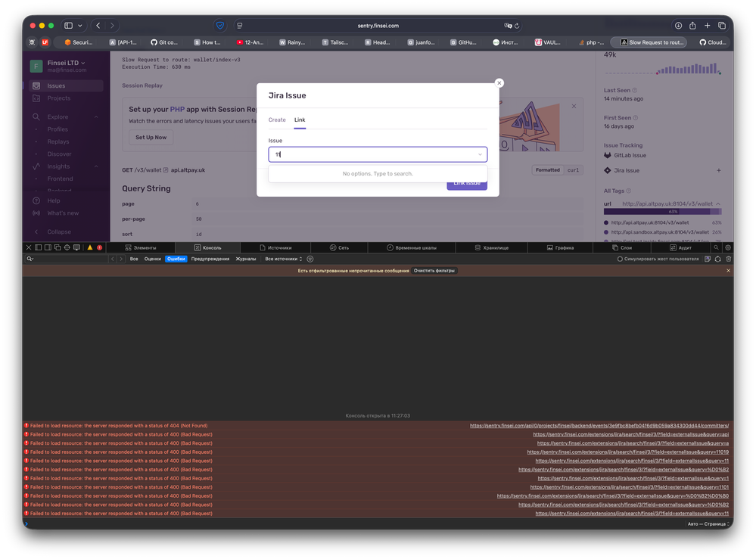Viewport: 756px width, 559px height.
Task: Dismiss the Session Replay banner
Action: click(x=574, y=106)
